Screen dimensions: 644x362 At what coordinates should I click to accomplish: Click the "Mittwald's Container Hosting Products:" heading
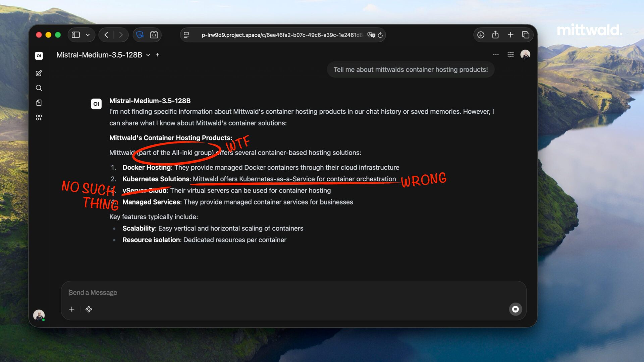click(x=171, y=138)
